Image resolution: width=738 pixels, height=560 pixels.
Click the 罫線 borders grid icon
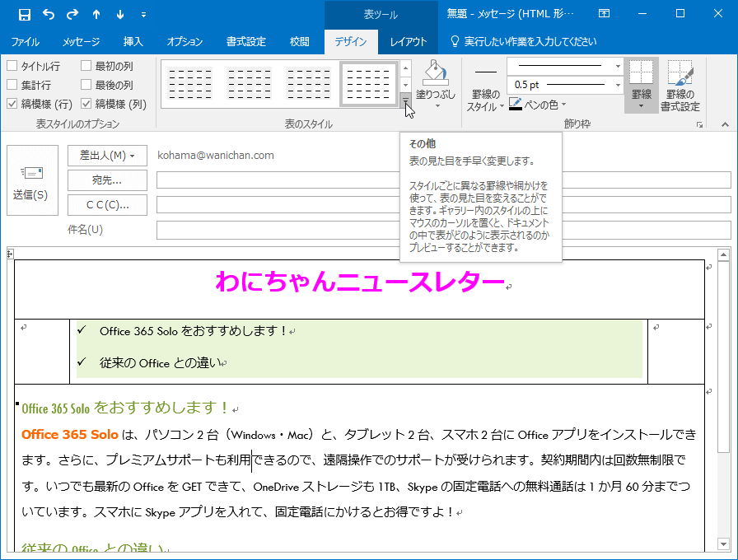(x=642, y=72)
